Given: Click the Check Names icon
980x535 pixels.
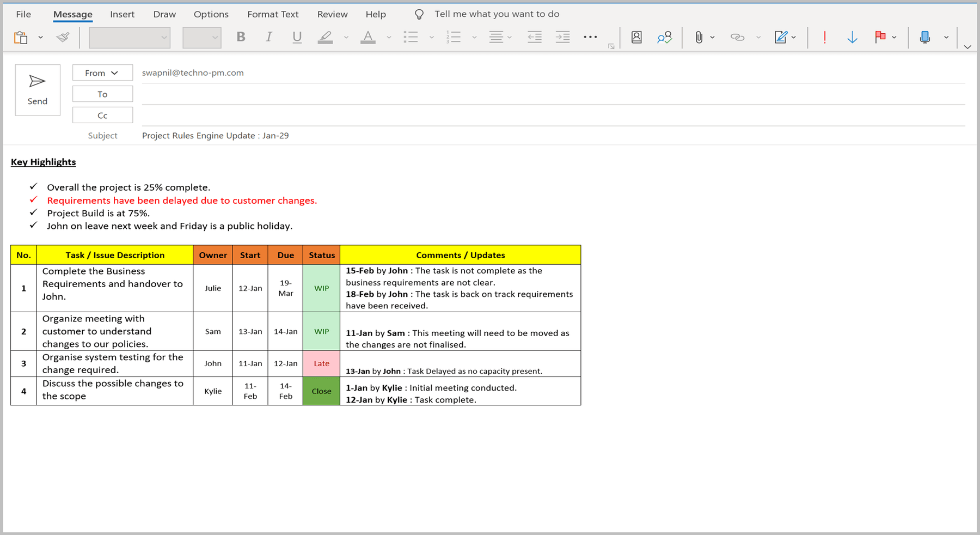Looking at the screenshot, I should pyautogui.click(x=664, y=37).
